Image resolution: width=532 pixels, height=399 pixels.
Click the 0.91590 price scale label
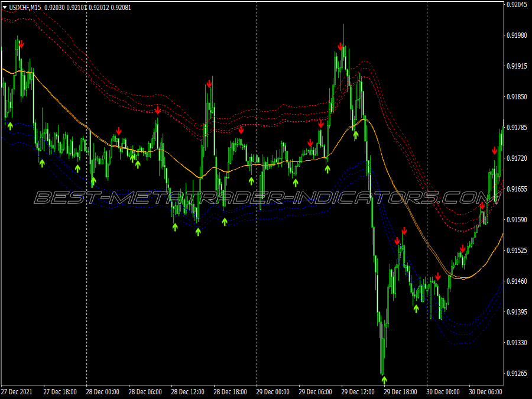click(517, 219)
